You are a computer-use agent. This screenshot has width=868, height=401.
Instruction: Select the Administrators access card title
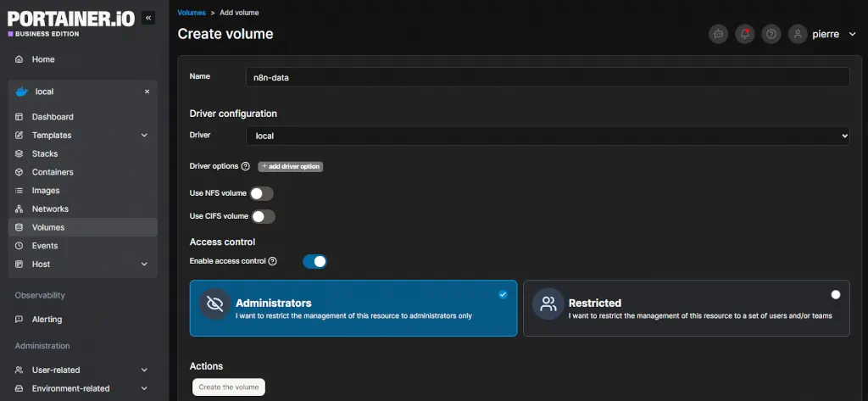(274, 303)
